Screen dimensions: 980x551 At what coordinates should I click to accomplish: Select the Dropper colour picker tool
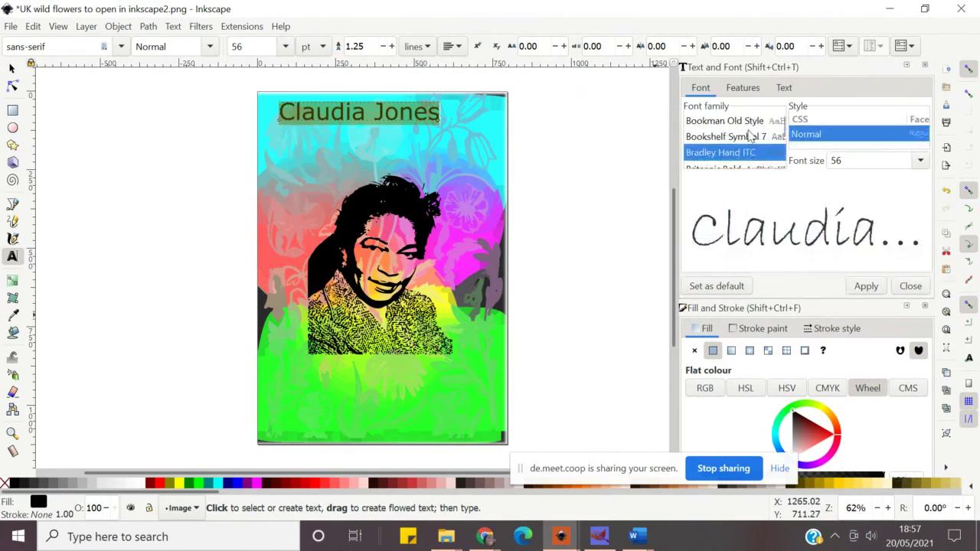coord(12,315)
